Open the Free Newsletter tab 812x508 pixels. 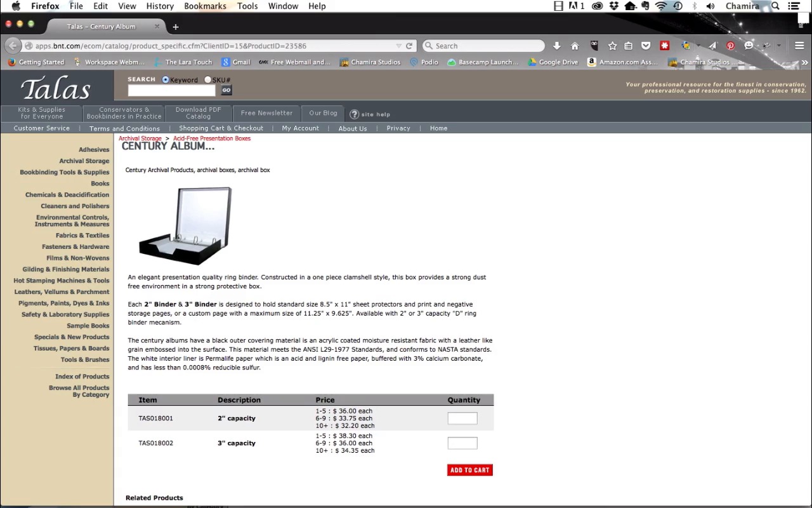266,113
